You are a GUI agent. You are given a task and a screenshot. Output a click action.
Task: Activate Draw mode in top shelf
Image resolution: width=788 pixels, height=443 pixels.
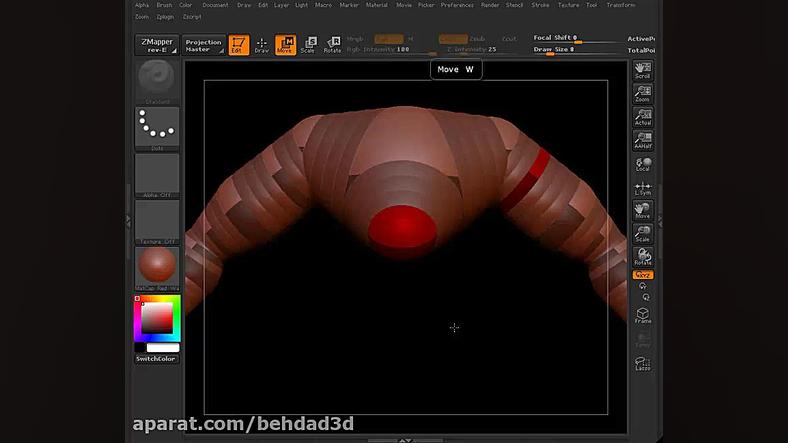(x=261, y=44)
